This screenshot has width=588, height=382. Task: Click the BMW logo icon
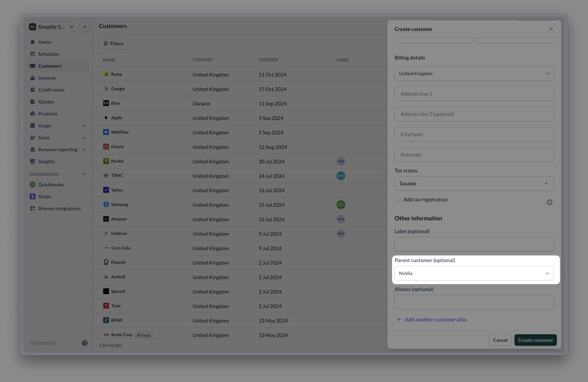pyautogui.click(x=106, y=320)
